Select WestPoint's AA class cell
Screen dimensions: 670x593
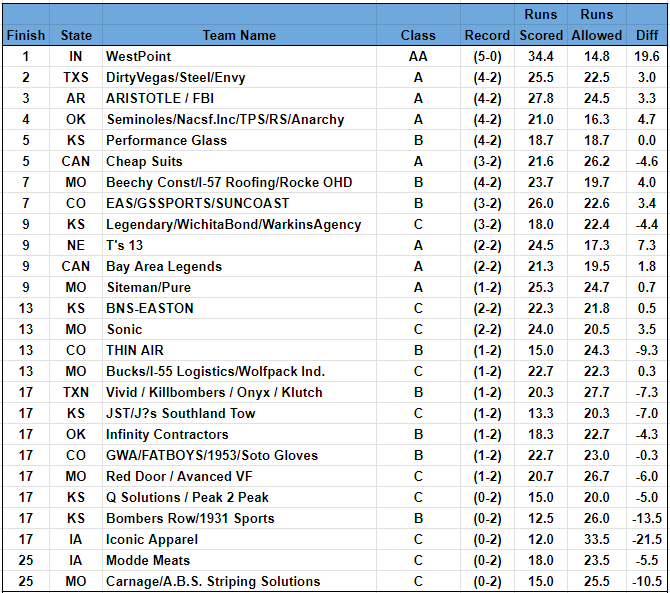418,56
